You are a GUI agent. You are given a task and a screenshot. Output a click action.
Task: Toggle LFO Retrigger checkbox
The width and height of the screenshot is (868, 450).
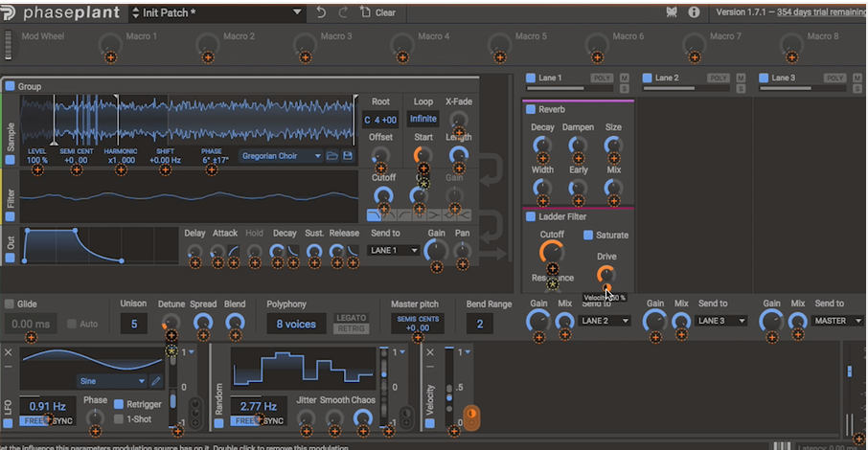point(119,404)
